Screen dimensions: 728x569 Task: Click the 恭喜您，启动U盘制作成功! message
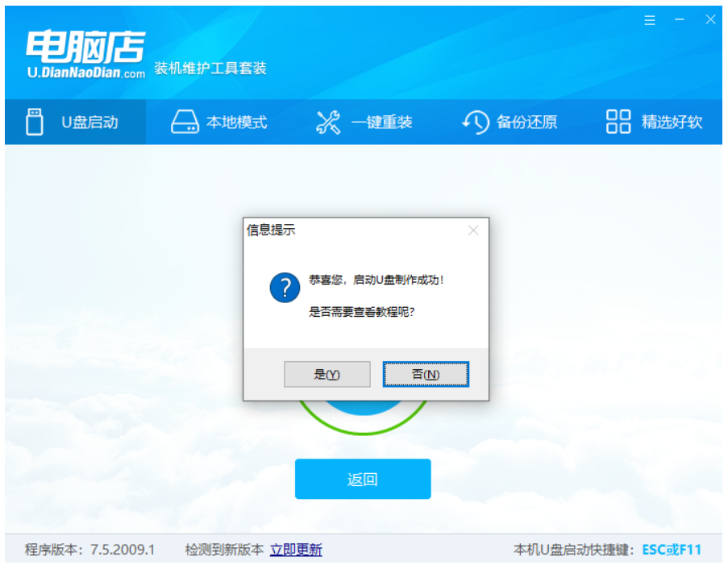pos(376,280)
